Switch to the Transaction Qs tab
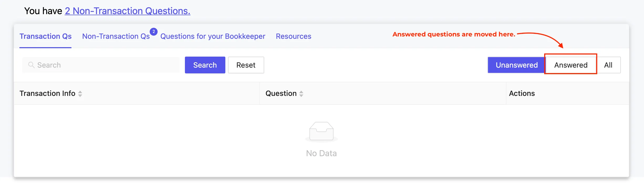644x185 pixels. [45, 36]
